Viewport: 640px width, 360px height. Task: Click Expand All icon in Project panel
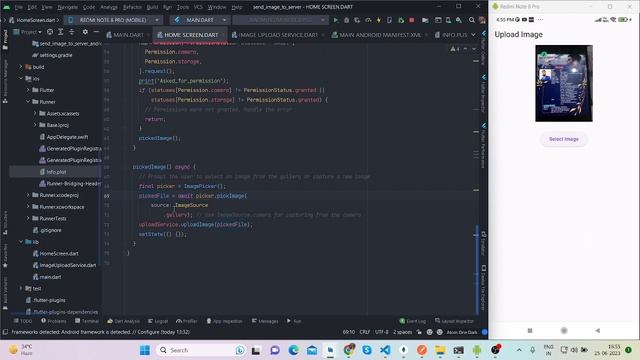coord(60,31)
